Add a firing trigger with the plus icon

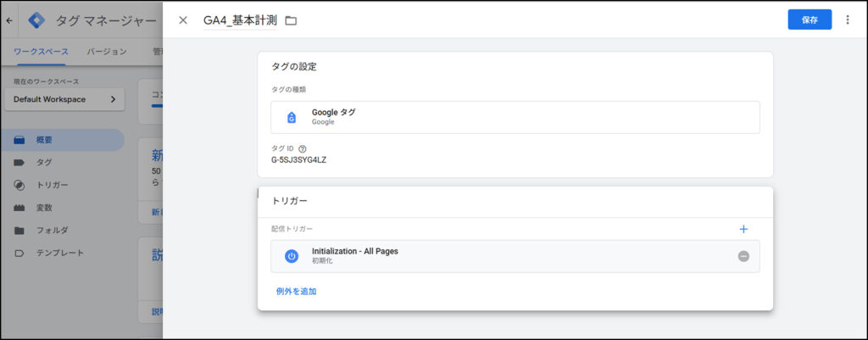pos(743,229)
